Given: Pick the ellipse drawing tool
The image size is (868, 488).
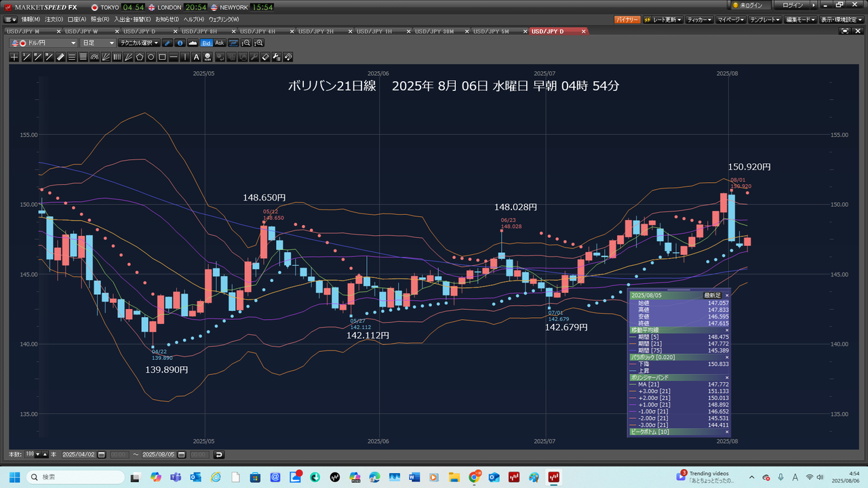Looking at the screenshot, I should (x=151, y=57).
